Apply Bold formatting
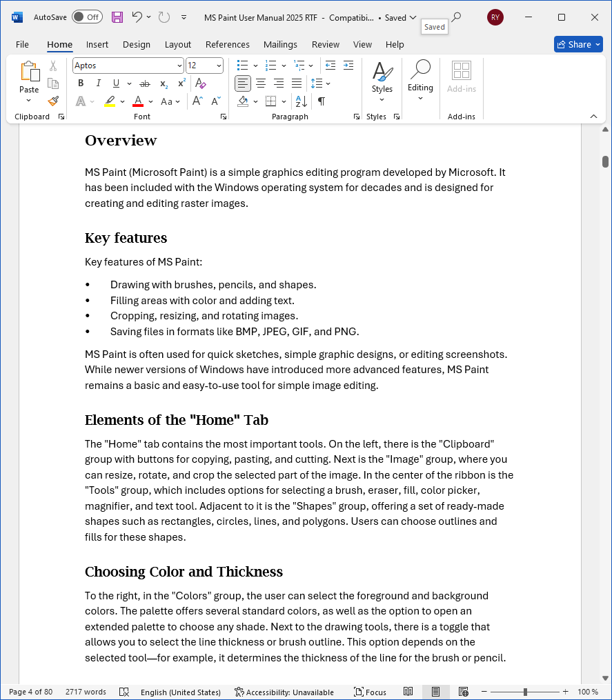Image resolution: width=612 pixels, height=700 pixels. point(81,83)
